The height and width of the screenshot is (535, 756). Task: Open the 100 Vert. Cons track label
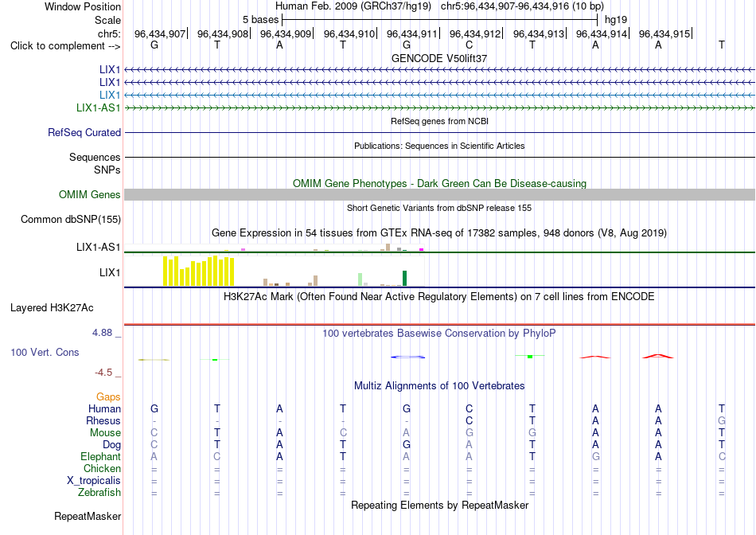[x=45, y=352]
